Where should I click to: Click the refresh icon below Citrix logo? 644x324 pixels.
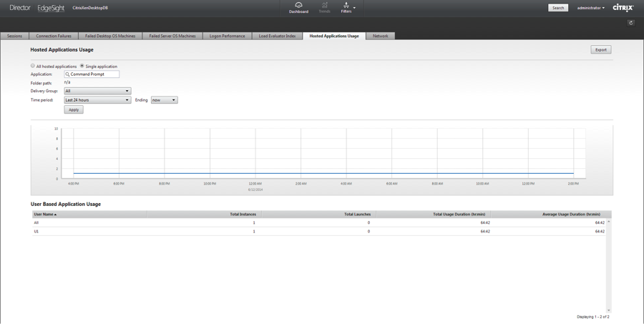pyautogui.click(x=630, y=23)
